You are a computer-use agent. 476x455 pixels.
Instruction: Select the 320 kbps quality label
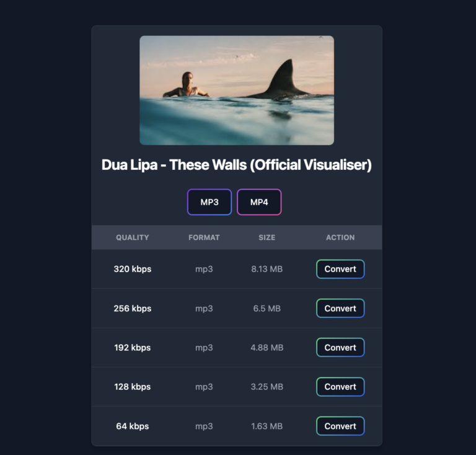pos(133,269)
